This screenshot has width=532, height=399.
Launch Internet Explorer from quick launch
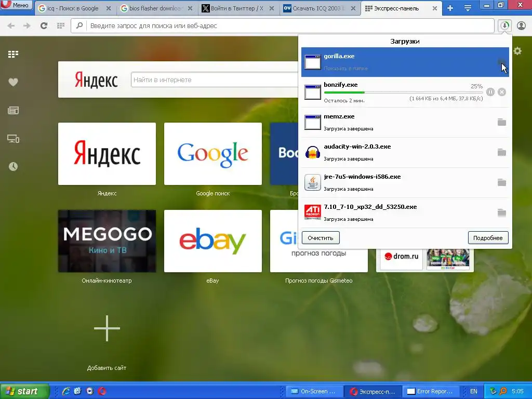click(66, 391)
